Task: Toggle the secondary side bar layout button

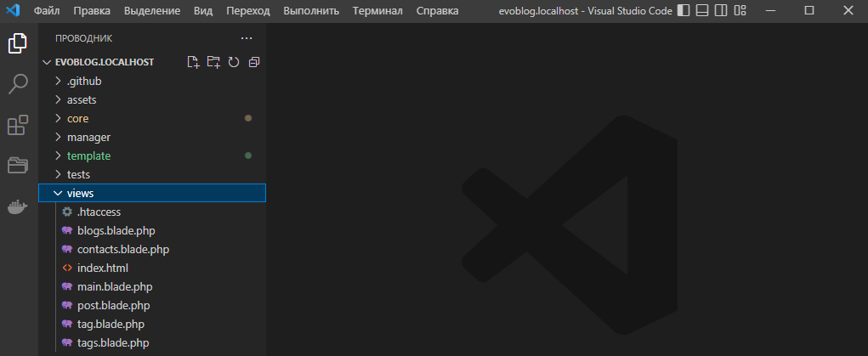Action: [721, 11]
